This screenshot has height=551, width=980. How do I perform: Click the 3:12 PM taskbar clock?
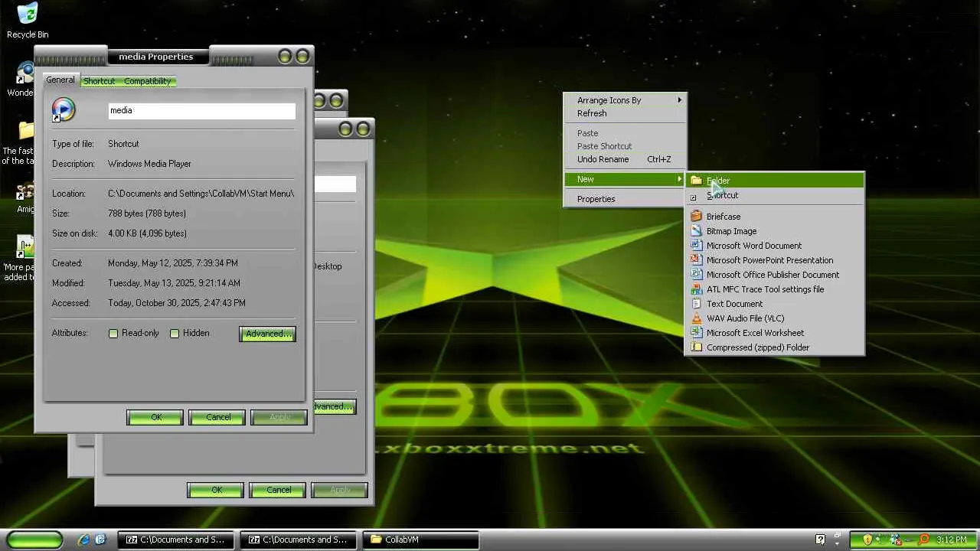[x=952, y=540]
